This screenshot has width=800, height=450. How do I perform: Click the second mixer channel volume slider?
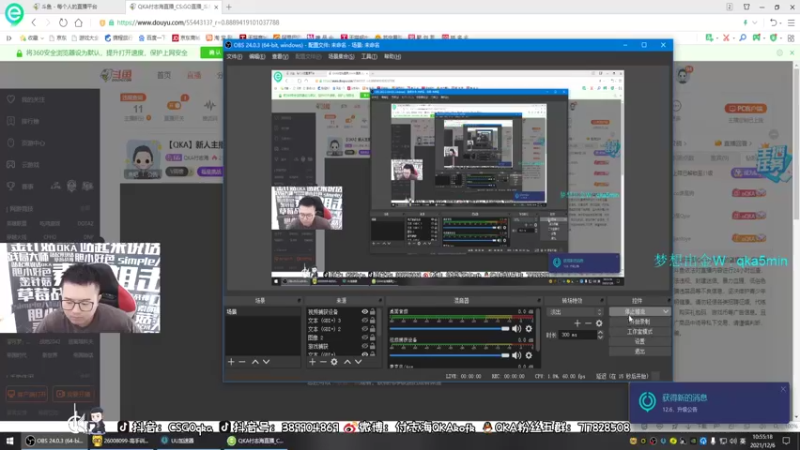pyautogui.click(x=449, y=355)
